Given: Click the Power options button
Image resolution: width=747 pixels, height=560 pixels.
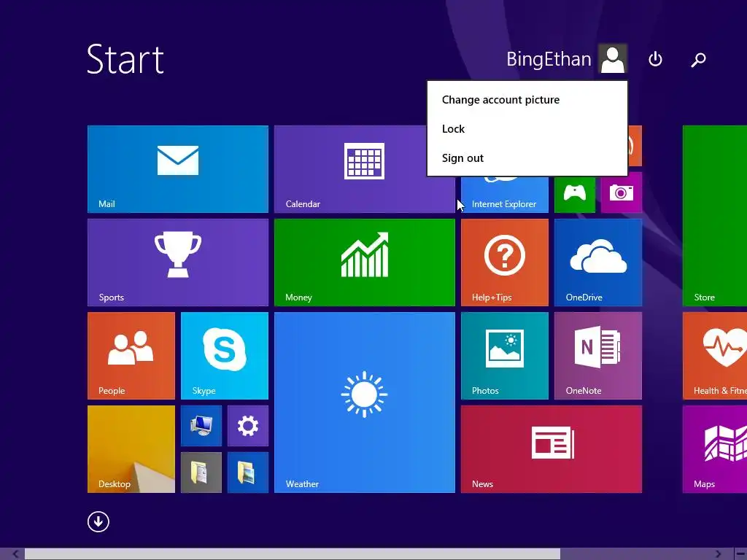Looking at the screenshot, I should click(655, 59).
